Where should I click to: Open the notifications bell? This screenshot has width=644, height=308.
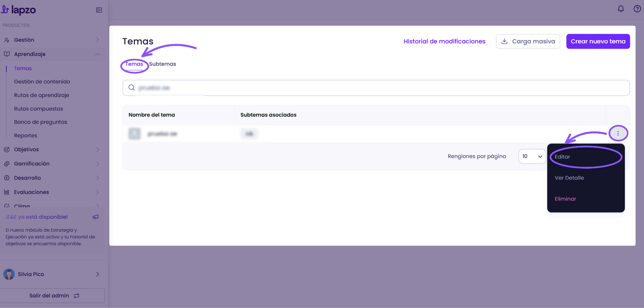(621, 9)
